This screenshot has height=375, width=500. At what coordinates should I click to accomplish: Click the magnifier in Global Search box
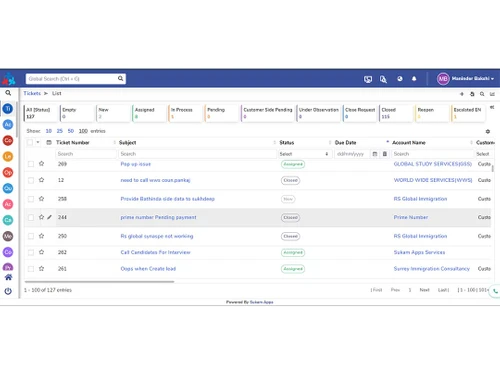click(120, 79)
